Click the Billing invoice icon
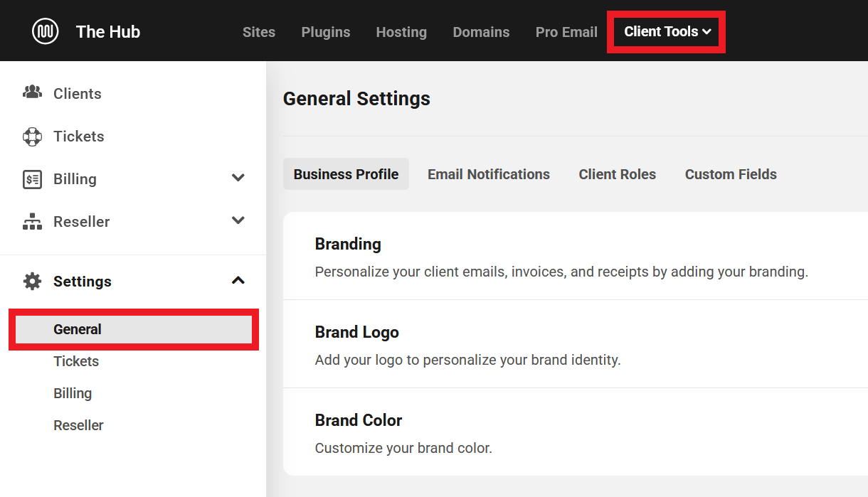 pos(32,179)
